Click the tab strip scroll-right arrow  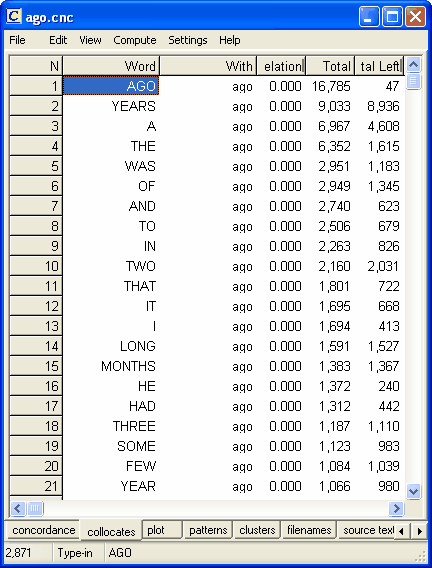pyautogui.click(x=419, y=531)
